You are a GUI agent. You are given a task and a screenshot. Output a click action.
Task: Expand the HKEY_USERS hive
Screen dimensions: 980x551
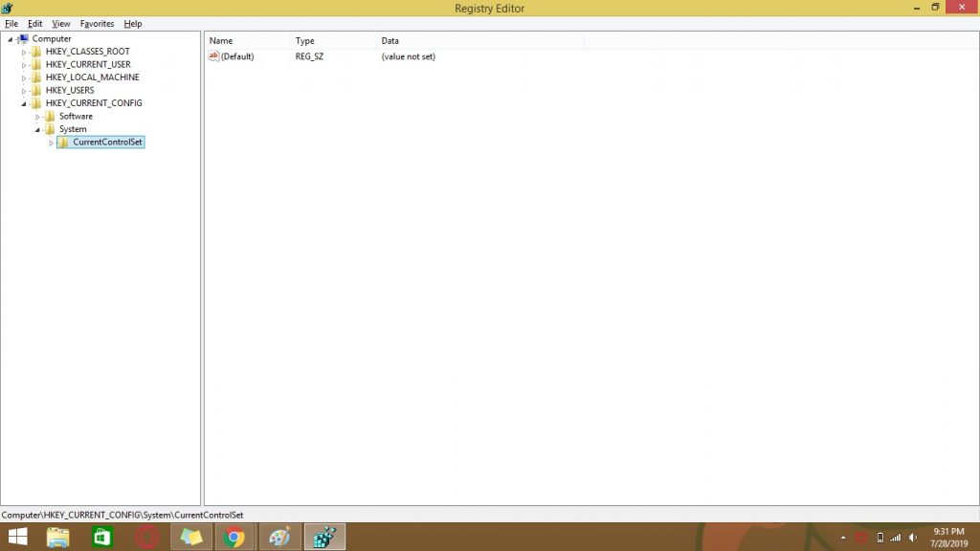(x=24, y=91)
